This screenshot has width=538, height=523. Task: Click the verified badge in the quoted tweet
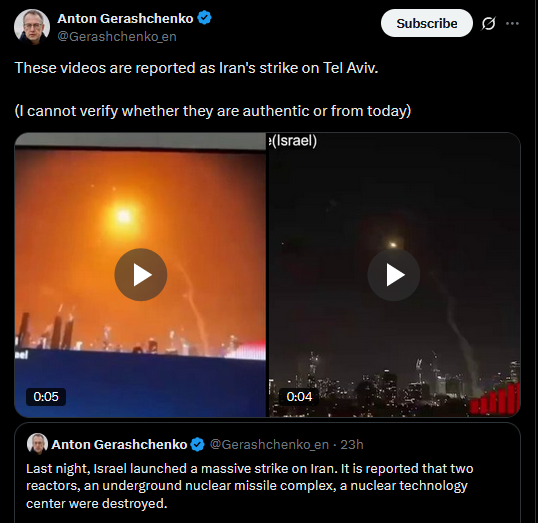click(198, 444)
